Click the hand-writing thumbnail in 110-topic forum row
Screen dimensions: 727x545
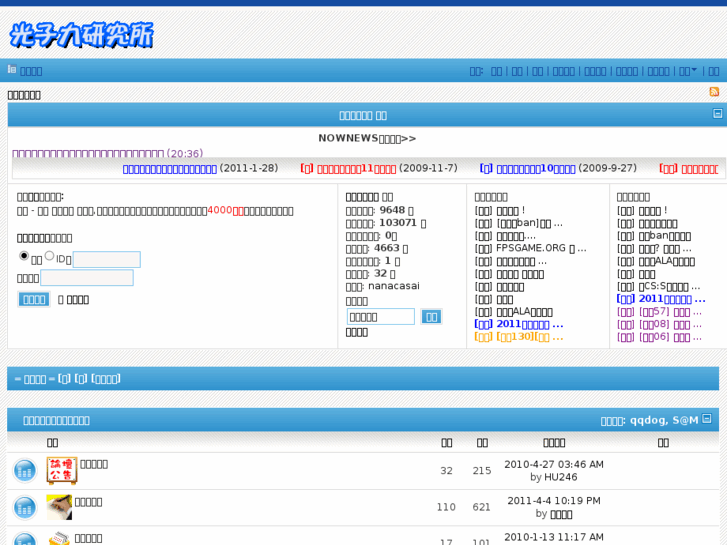click(59, 507)
